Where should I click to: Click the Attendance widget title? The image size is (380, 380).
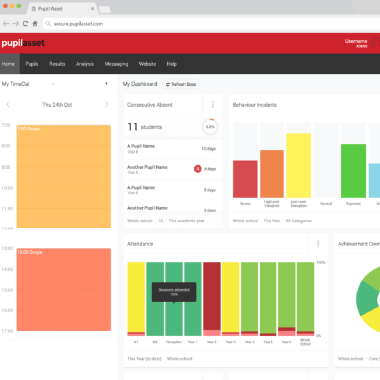coord(140,244)
